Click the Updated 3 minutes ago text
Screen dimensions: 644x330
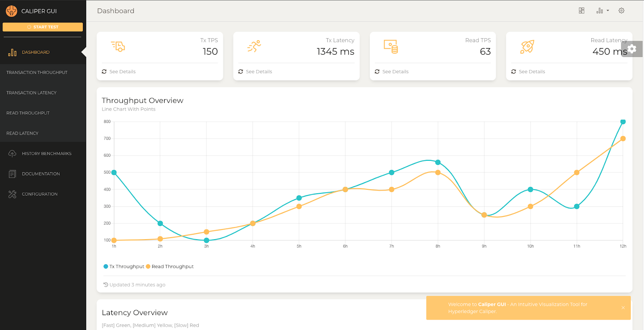137,285
